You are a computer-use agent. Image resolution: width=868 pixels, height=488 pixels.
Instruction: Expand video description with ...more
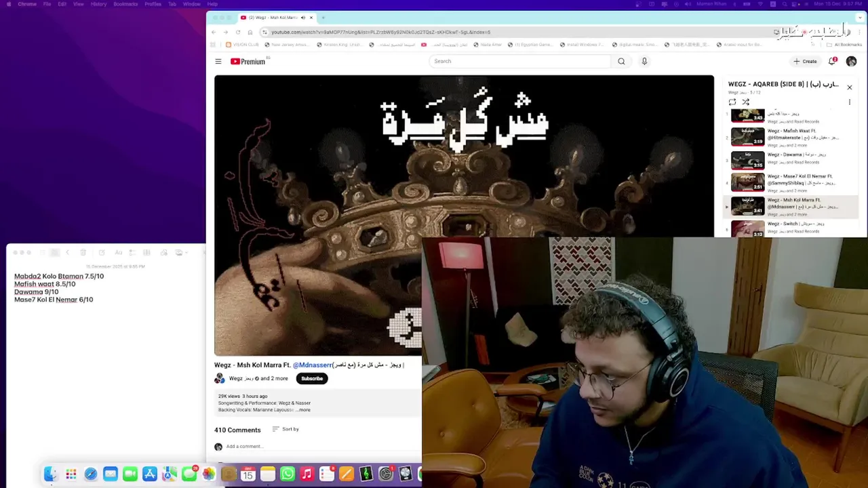pyautogui.click(x=303, y=410)
